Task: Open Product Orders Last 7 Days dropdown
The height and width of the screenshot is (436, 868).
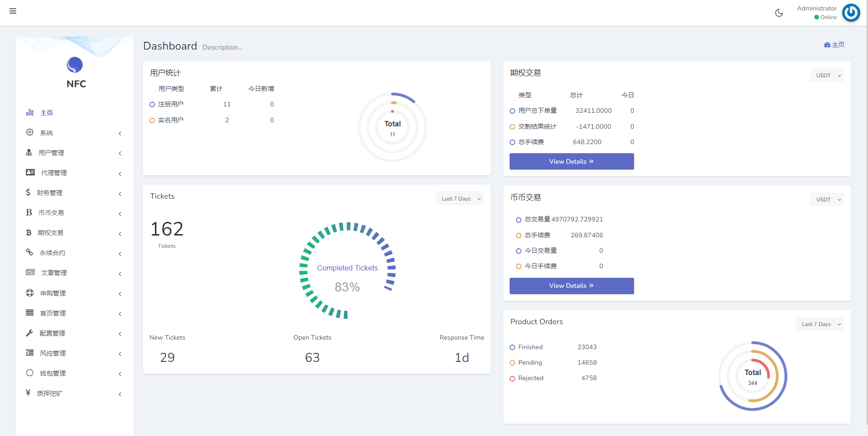Action: pyautogui.click(x=819, y=324)
